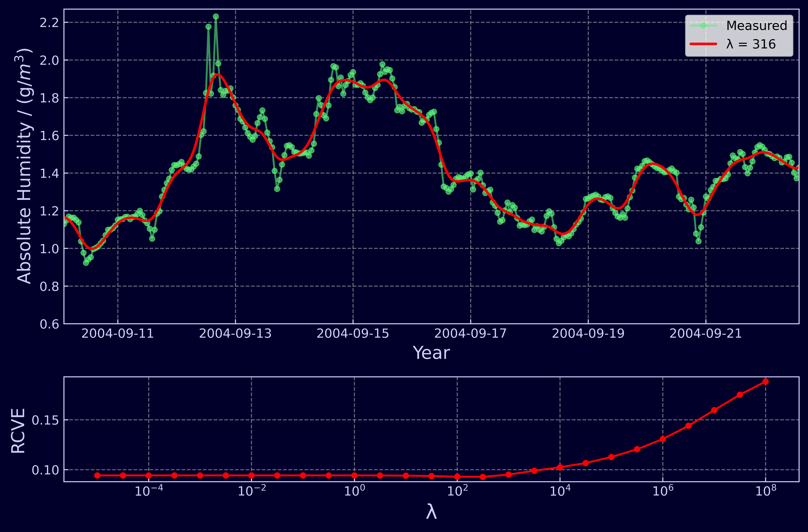Viewport: 808px width, 532px height.
Task: Click the RCVE point at λ = 10^8
Action: pos(766,382)
